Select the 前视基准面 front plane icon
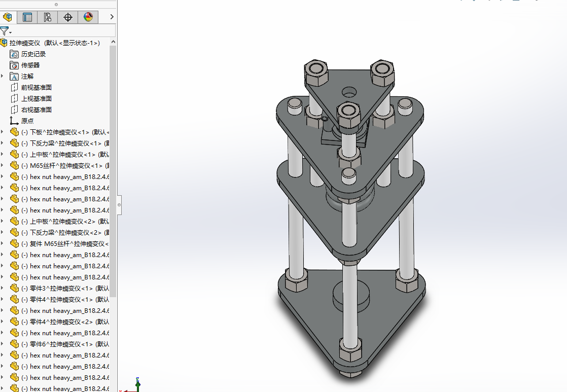The image size is (567, 392). point(14,88)
